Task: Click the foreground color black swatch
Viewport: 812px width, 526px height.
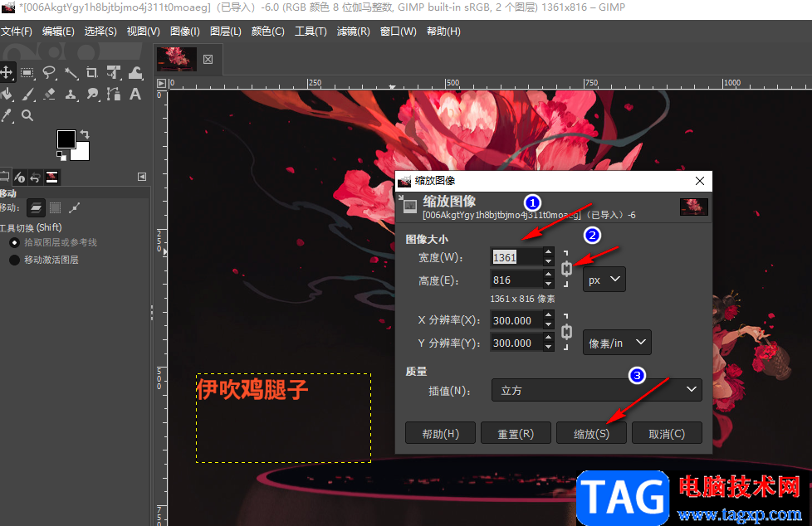Action: (x=66, y=139)
